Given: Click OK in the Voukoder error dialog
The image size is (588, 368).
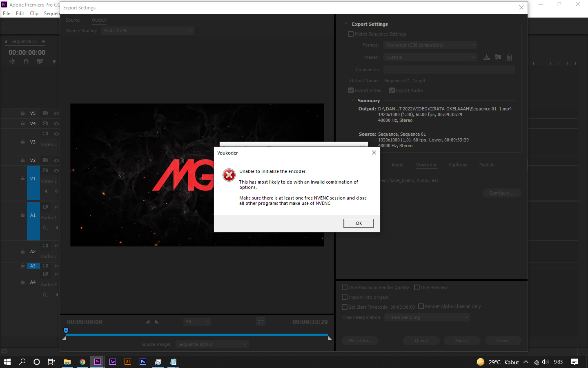Looking at the screenshot, I should coord(358,223).
